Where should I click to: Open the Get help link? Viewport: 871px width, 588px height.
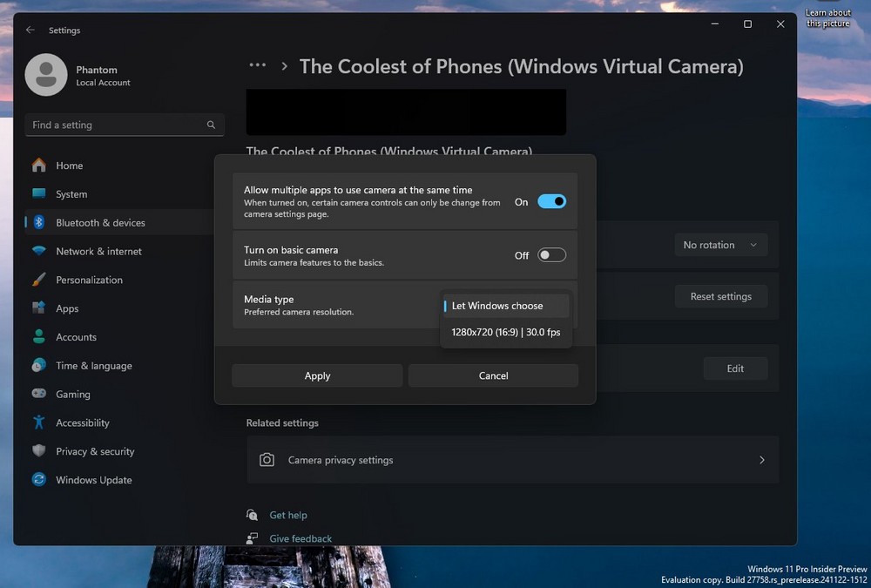[287, 515]
